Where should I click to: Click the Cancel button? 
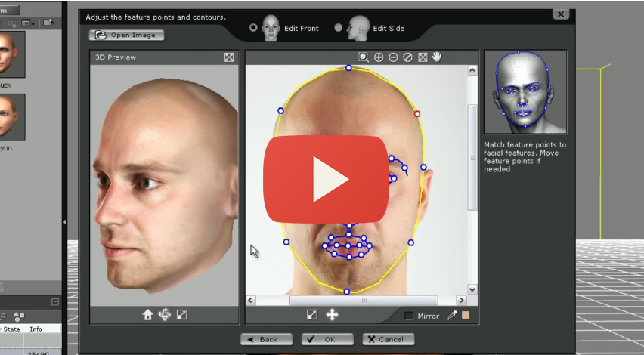tap(388, 339)
